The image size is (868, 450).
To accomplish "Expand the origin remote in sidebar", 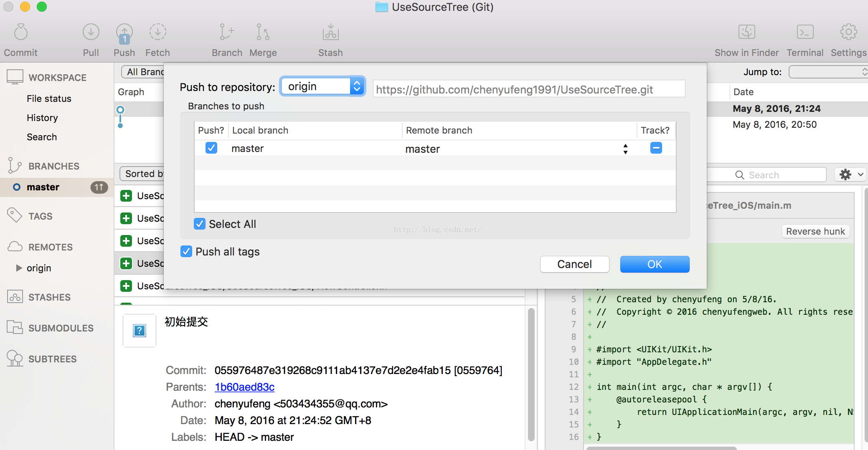I will point(19,268).
